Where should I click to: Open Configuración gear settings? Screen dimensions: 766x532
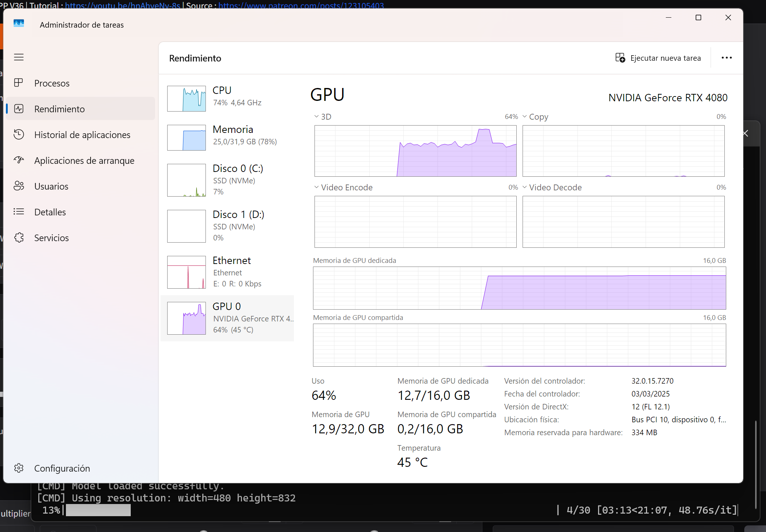click(x=19, y=468)
